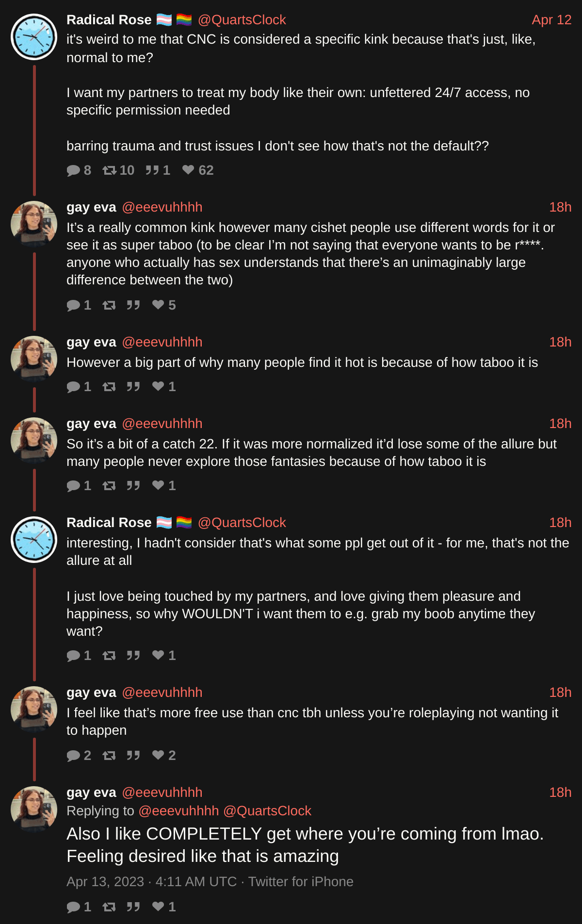The height and width of the screenshot is (924, 582).
Task: Open the Apr 12 timestamp link
Action: click(551, 20)
